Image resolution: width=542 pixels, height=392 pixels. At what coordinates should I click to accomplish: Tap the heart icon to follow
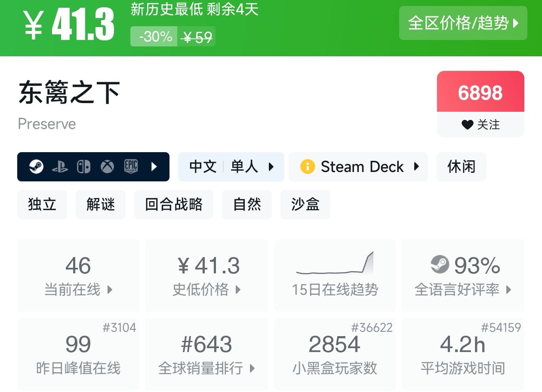(x=467, y=125)
